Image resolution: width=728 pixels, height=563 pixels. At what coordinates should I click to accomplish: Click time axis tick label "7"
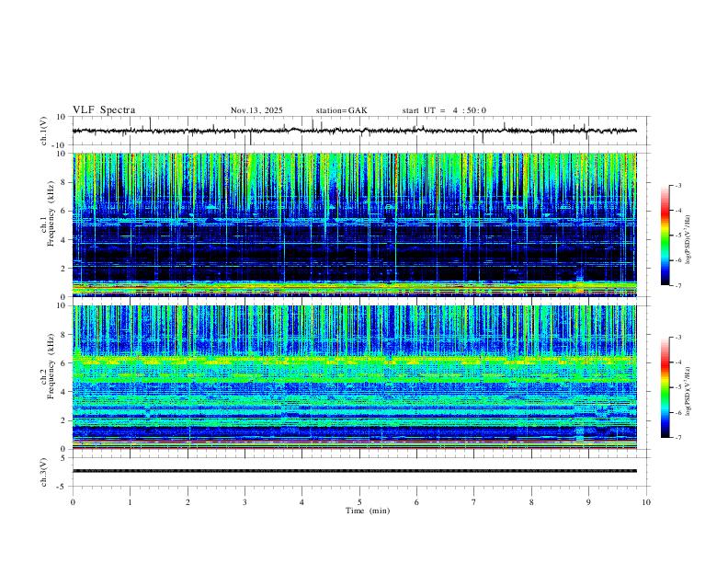click(x=473, y=502)
